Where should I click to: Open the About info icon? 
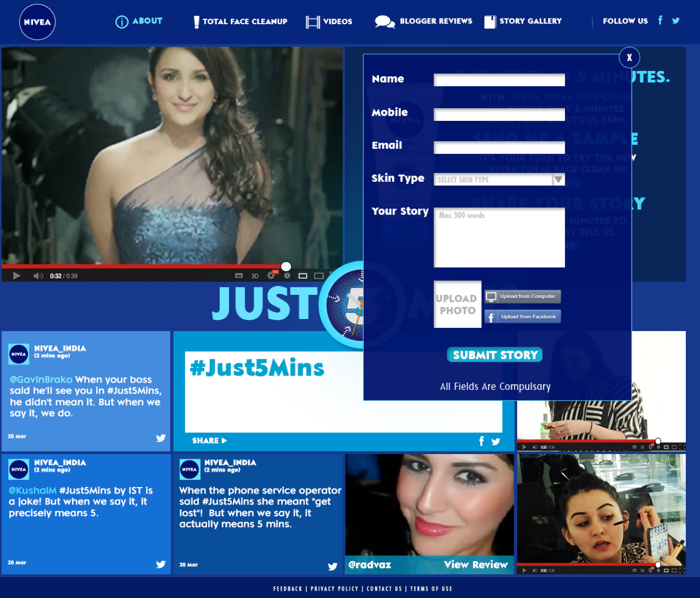122,22
